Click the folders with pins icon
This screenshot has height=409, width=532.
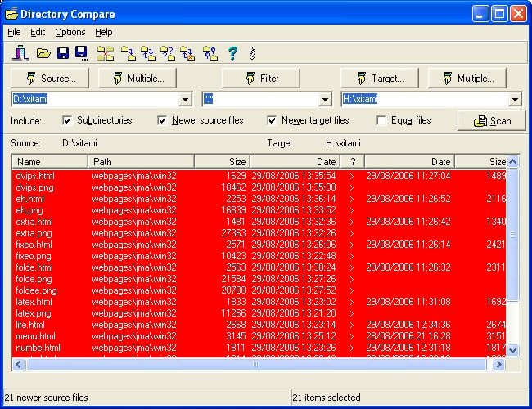pyautogui.click(x=210, y=53)
